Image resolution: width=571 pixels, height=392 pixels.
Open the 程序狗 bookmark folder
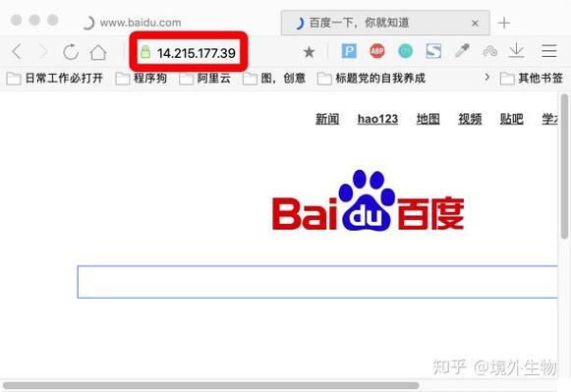click(142, 78)
